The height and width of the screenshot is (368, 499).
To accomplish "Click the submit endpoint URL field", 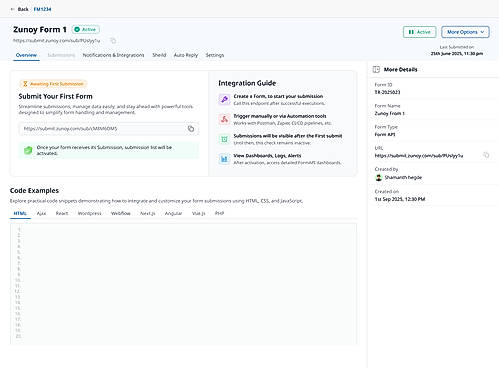I will 109,129.
